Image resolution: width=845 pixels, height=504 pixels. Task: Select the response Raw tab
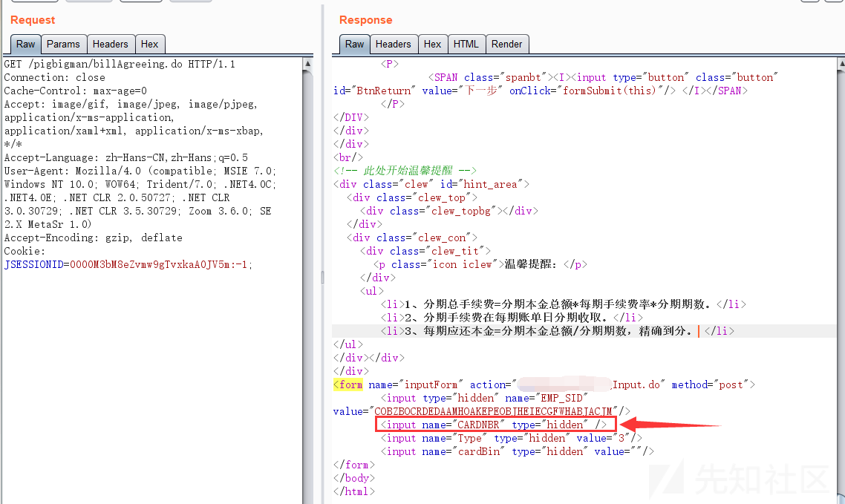pos(355,44)
